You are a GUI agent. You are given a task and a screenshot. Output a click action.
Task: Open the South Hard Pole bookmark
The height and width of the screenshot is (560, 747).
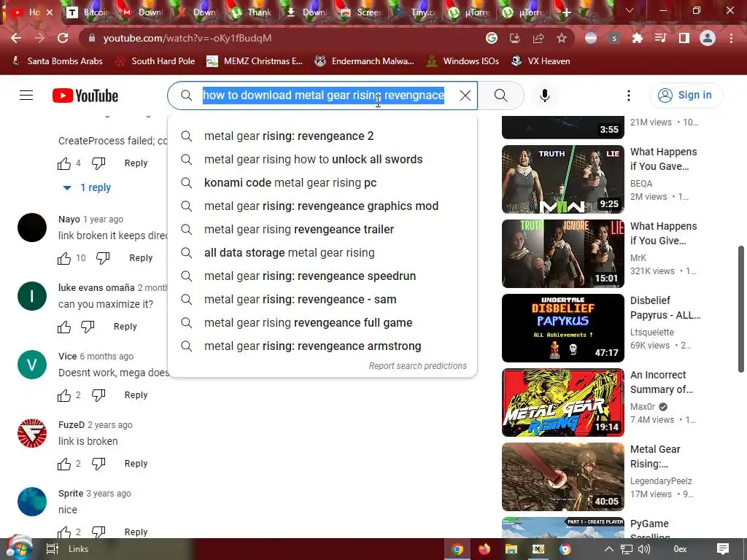click(156, 61)
